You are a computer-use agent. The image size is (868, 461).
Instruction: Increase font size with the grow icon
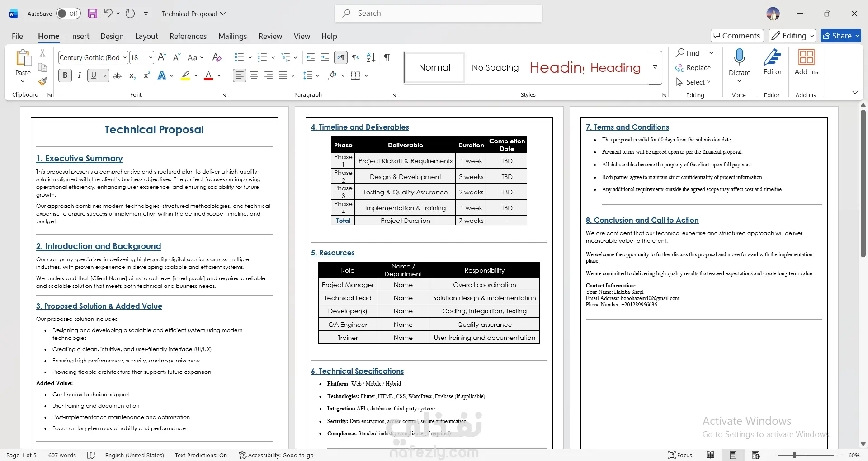[162, 57]
